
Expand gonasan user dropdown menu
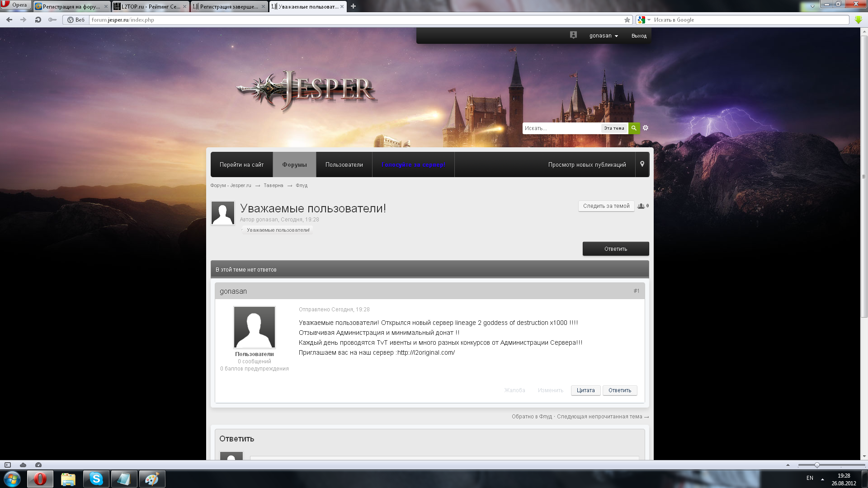point(604,36)
